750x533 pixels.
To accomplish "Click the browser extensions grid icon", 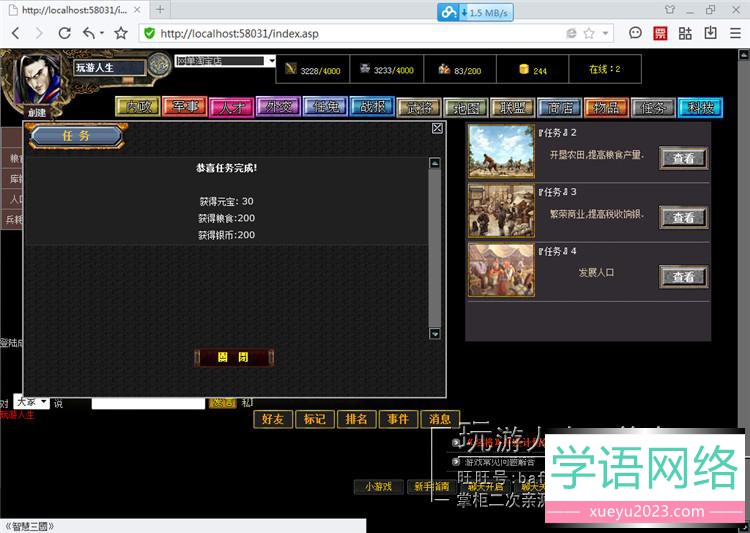I will [x=685, y=33].
